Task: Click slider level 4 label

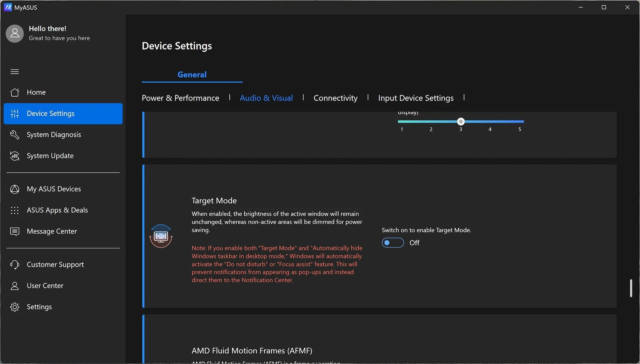Action: coord(490,129)
